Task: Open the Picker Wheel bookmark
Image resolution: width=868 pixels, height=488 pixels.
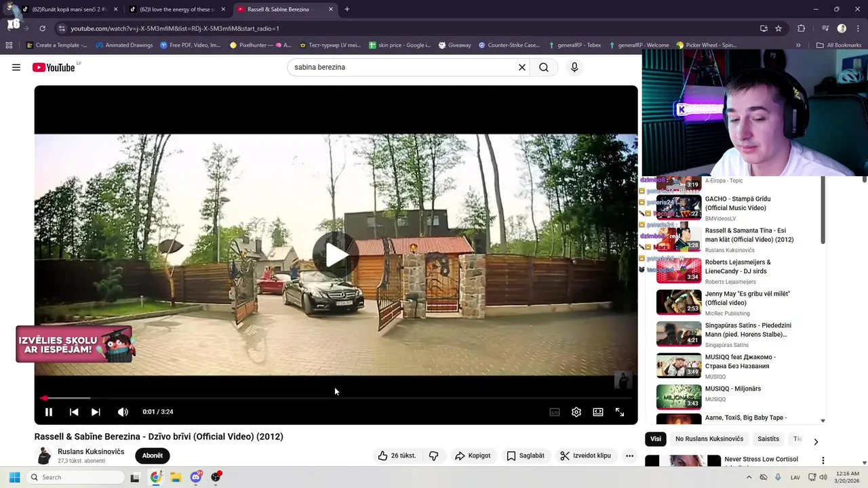Action: coord(706,45)
